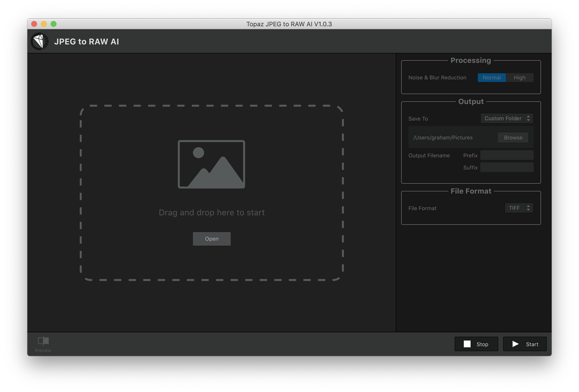The image size is (579, 392).
Task: Click the 'Noise & Blur Reduction' label
Action: [437, 78]
